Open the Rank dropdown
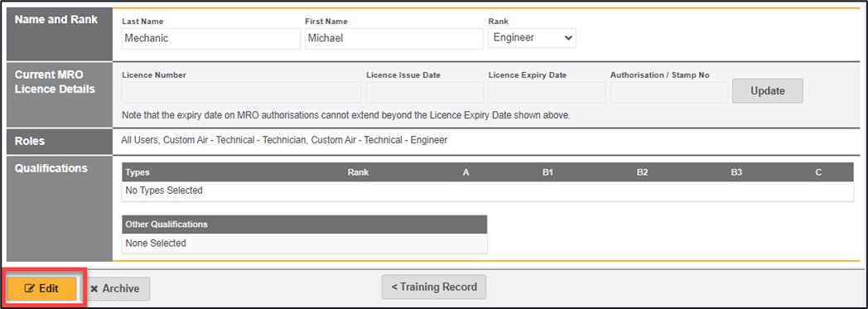 [x=532, y=38]
